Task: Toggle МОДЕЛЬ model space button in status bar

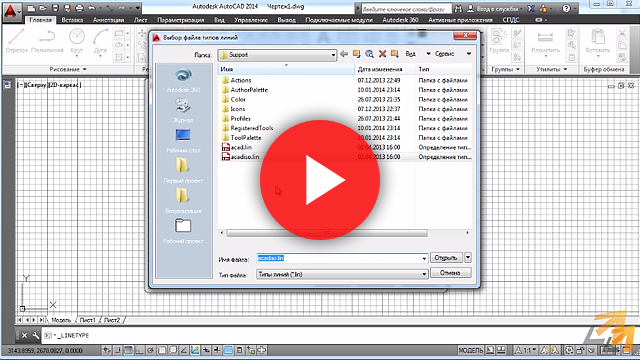Action: point(470,350)
